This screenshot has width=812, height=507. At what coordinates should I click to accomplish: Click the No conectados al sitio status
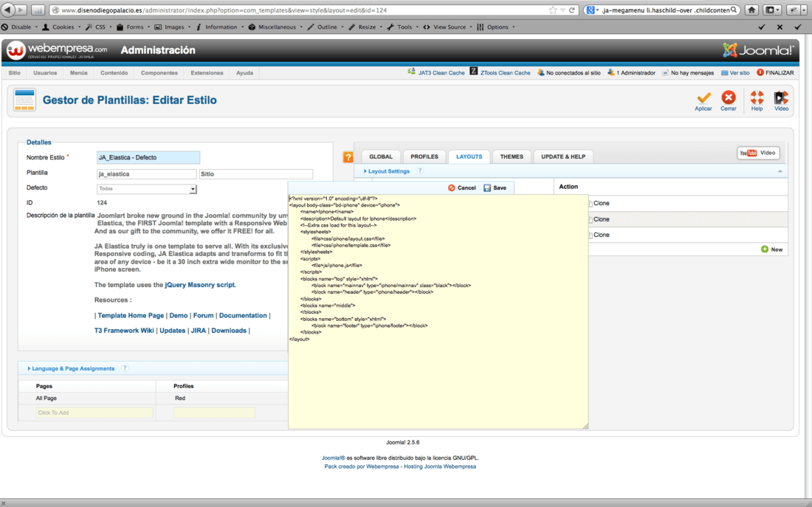[x=568, y=73]
